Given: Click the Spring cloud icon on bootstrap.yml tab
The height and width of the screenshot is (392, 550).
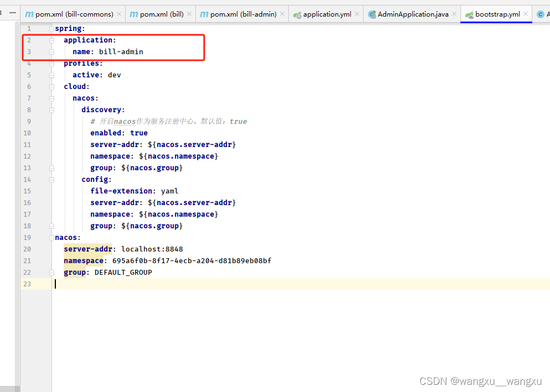Looking at the screenshot, I should coord(469,15).
